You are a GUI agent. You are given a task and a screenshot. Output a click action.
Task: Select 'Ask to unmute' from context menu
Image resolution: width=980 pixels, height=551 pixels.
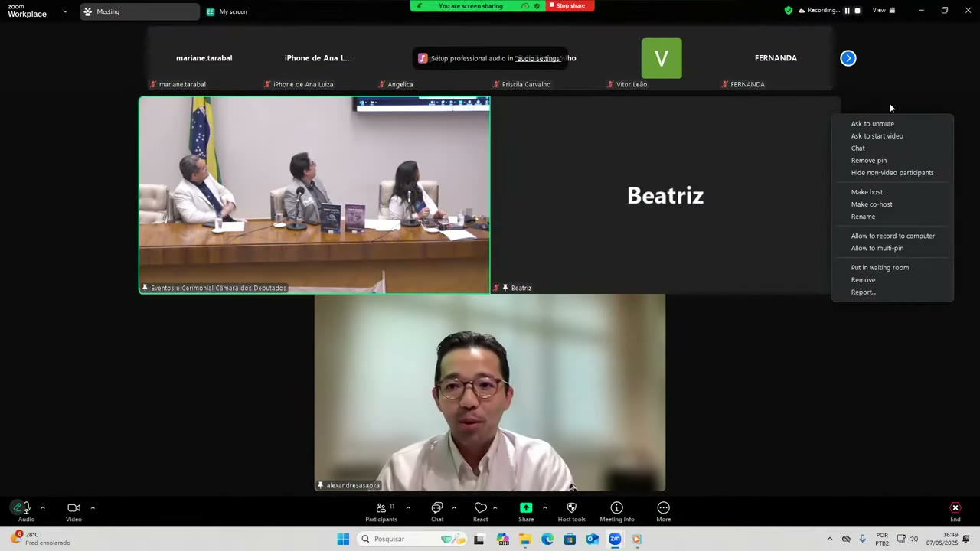(872, 124)
